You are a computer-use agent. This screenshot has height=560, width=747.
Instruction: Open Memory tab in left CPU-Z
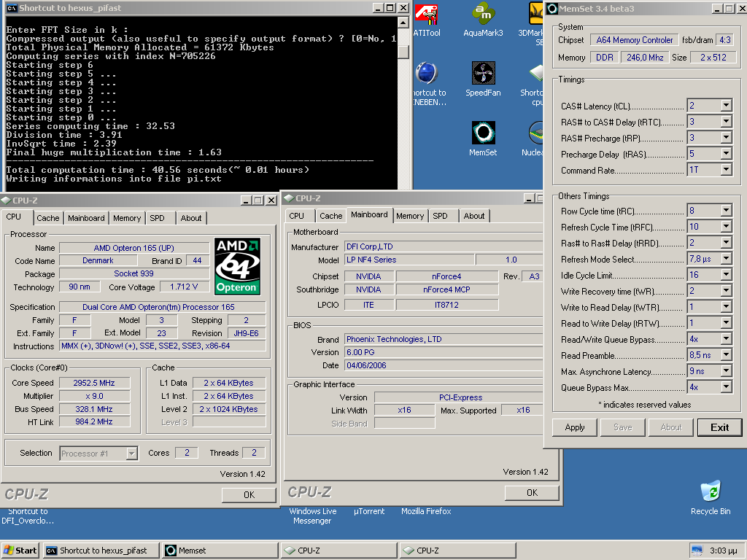point(127,217)
